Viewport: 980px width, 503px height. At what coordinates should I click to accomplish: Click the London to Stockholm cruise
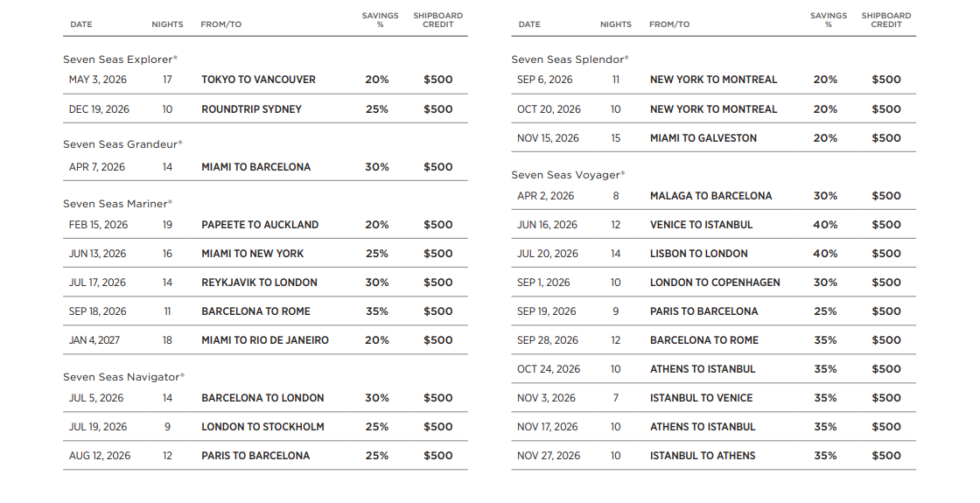[x=262, y=427]
